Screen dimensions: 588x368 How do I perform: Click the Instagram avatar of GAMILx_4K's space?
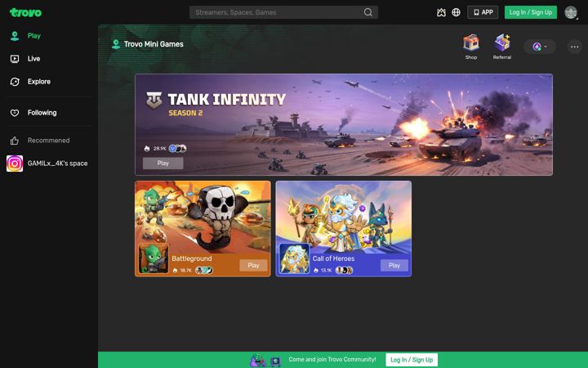coord(15,164)
